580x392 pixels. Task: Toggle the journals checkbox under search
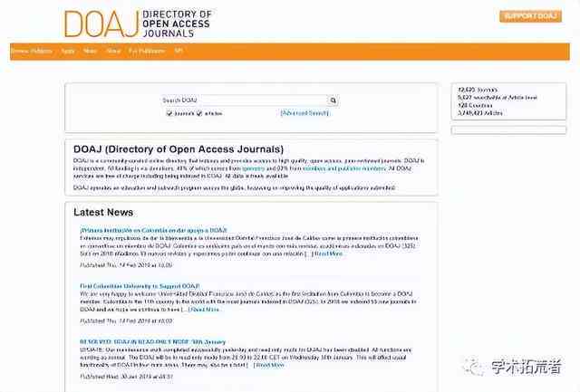coord(169,113)
